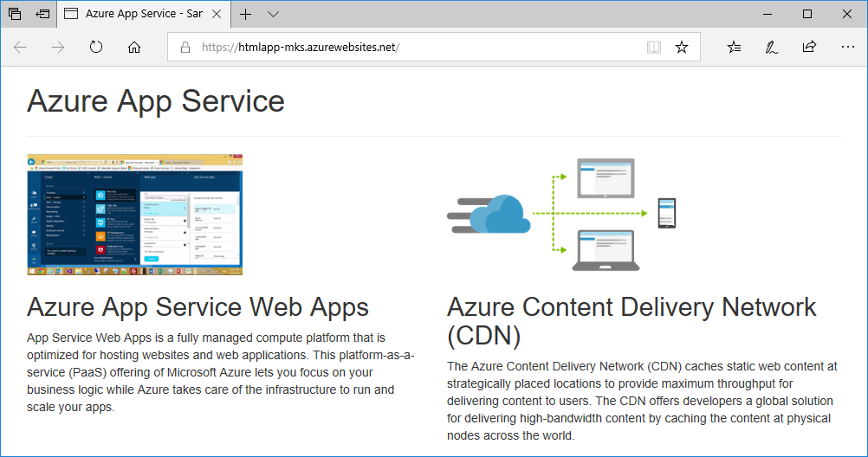
Task: Click the site lock icon
Action: 185,48
